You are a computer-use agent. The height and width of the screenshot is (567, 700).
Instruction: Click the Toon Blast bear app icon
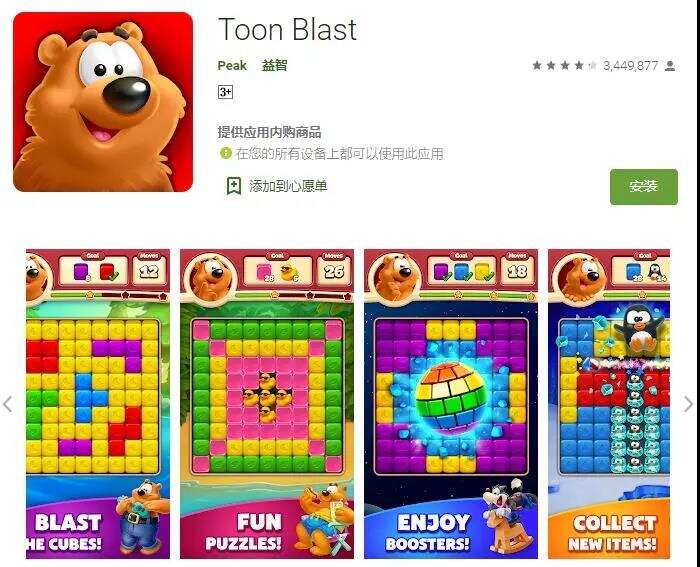103,102
